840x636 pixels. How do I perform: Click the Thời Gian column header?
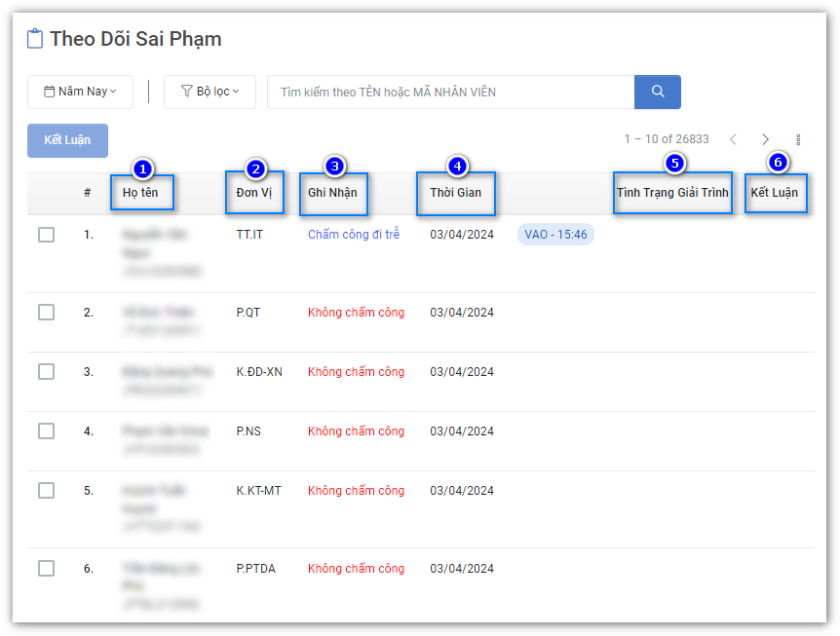tap(455, 193)
